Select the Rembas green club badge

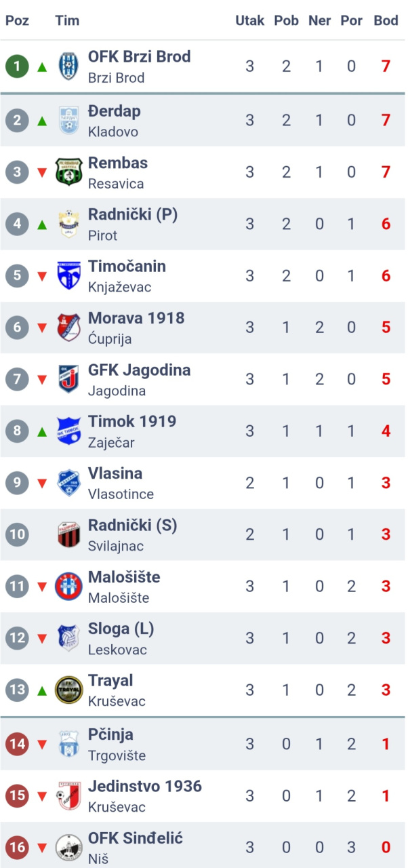[68, 172]
